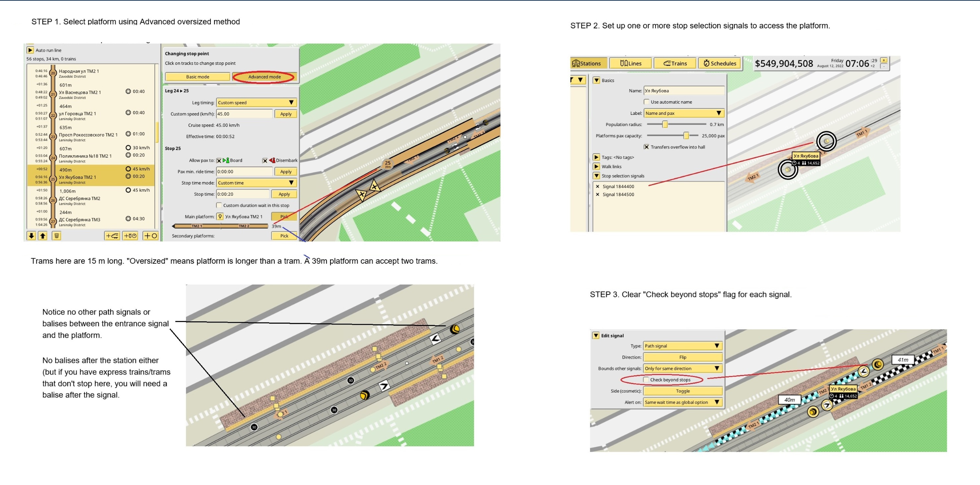Open the Leg timing dropdown
This screenshot has height=485, width=980.
click(256, 102)
